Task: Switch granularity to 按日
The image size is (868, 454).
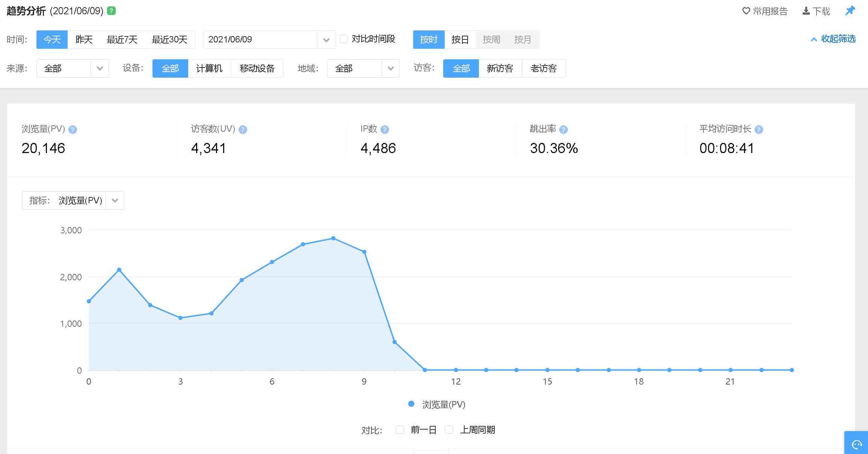Action: pyautogui.click(x=460, y=39)
